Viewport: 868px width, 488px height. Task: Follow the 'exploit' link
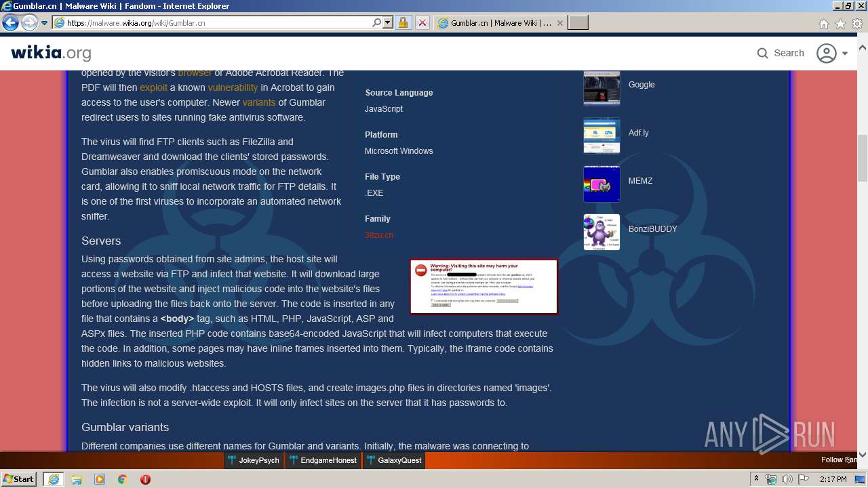(153, 87)
